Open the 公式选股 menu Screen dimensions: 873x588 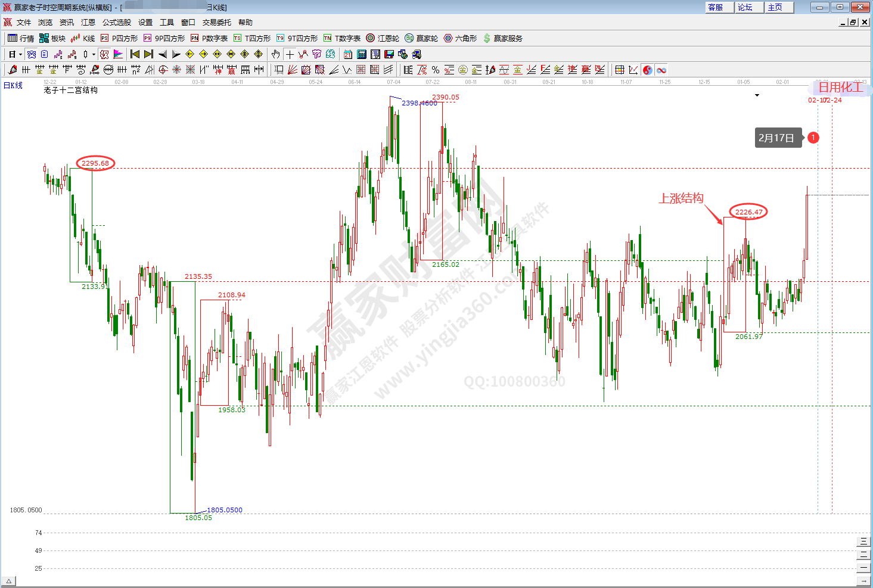click(x=116, y=23)
